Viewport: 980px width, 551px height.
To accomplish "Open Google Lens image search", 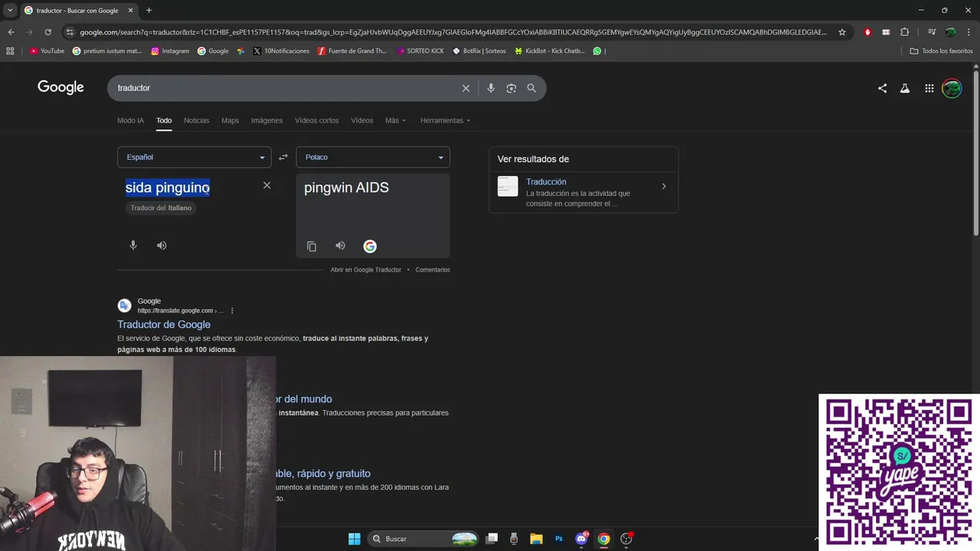I will coord(511,88).
